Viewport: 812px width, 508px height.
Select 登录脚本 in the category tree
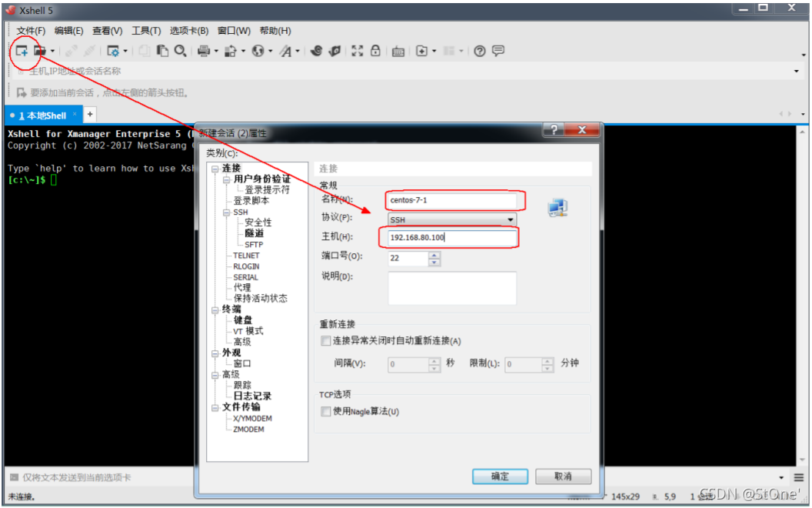coord(251,201)
